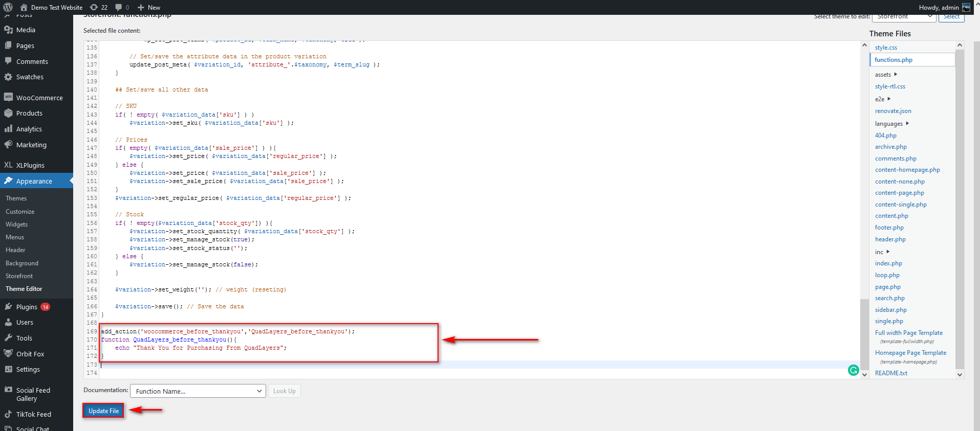Open sidebar.php theme file
The height and width of the screenshot is (431, 980).
coord(891,310)
